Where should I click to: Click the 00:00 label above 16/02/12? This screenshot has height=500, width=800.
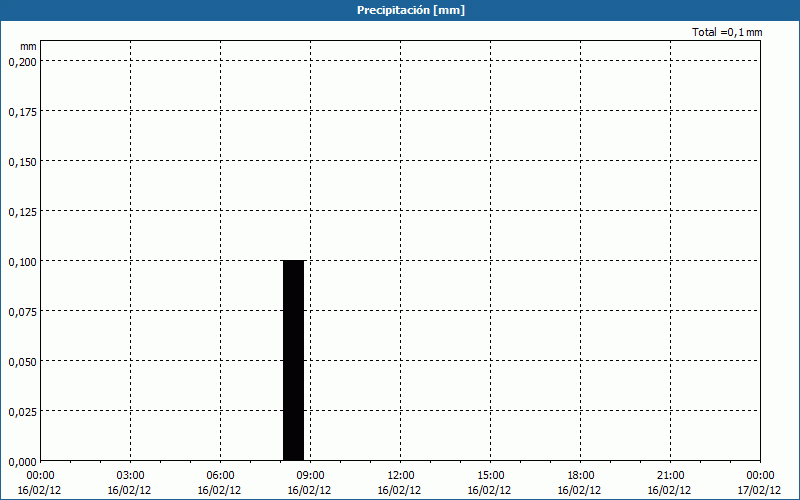coord(40,475)
